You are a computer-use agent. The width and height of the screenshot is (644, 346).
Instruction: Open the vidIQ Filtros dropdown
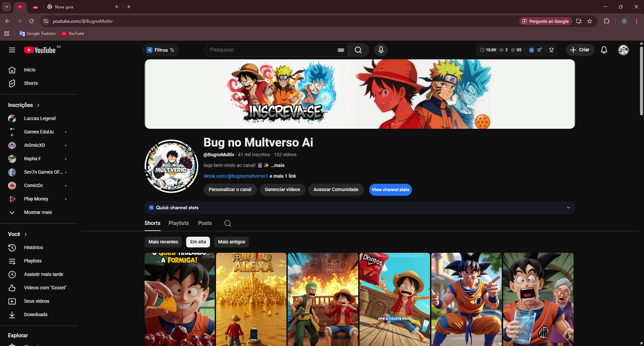(x=161, y=50)
